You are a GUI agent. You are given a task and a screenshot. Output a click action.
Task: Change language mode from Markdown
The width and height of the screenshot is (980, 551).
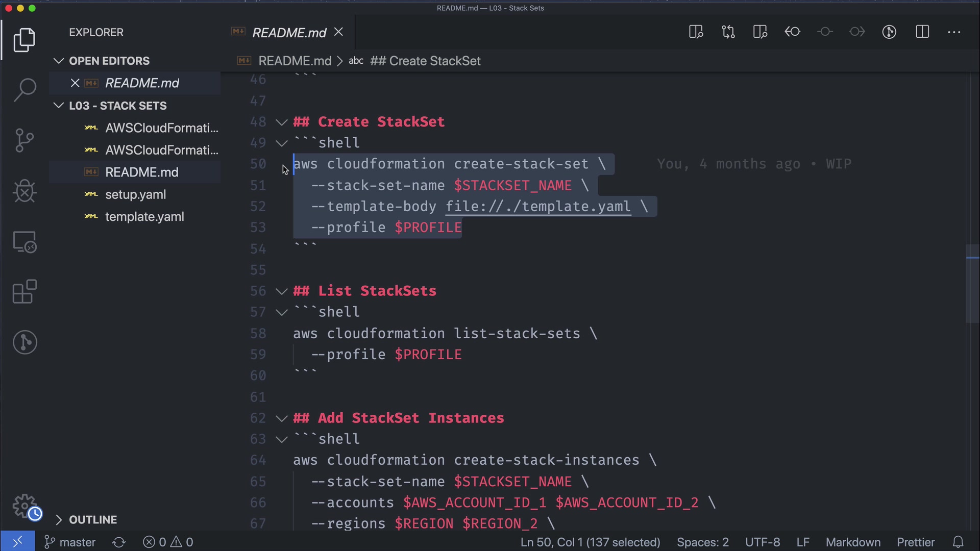pos(853,542)
